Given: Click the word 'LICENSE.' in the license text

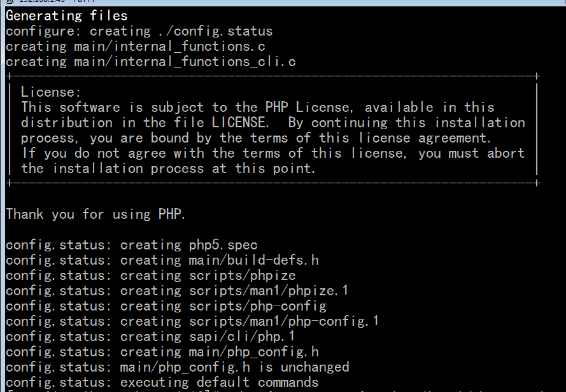Looking at the screenshot, I should point(240,123).
